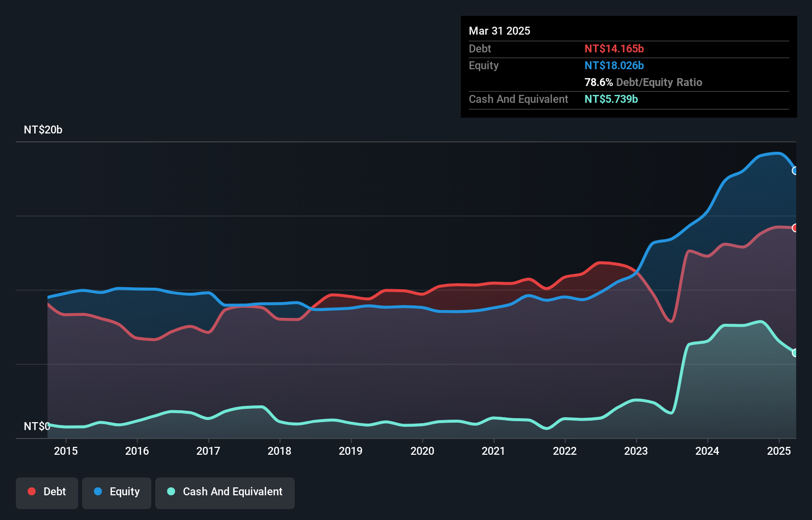Viewport: 812px width, 520px height.
Task: Click the 2018 x-axis label
Action: (279, 451)
